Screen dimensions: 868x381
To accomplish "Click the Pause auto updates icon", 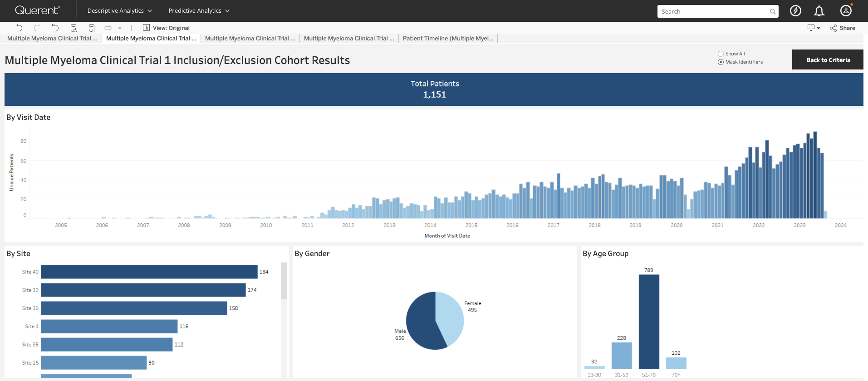I will click(92, 28).
